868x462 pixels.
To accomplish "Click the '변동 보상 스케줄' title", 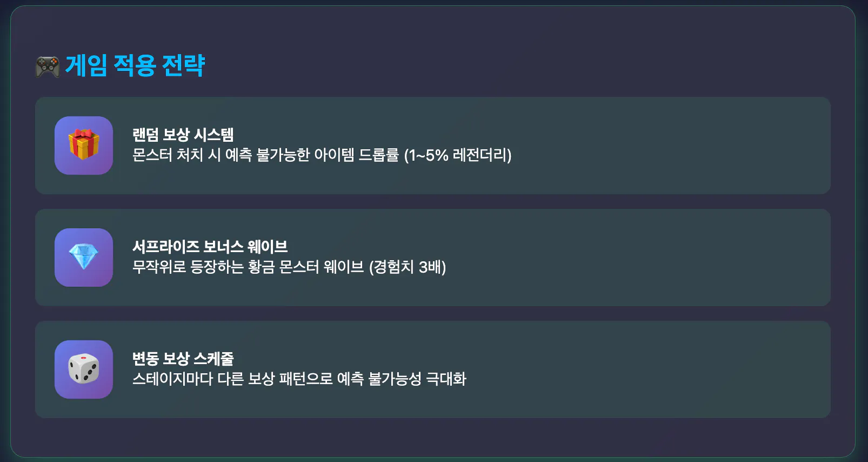I will [183, 359].
